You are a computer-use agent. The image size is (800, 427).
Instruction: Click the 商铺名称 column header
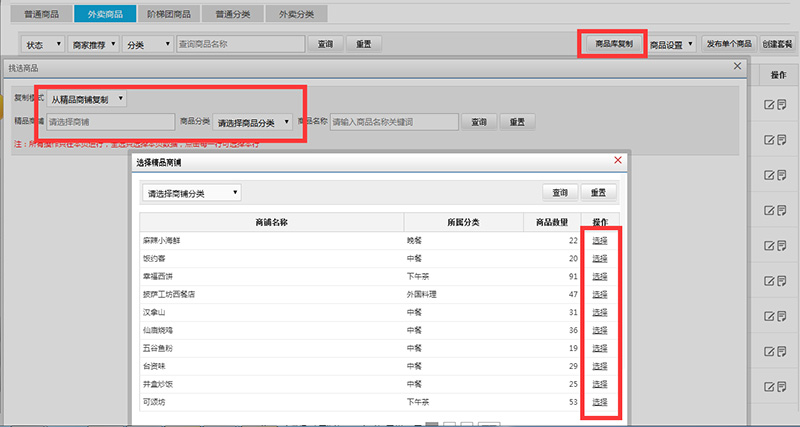[x=272, y=222]
